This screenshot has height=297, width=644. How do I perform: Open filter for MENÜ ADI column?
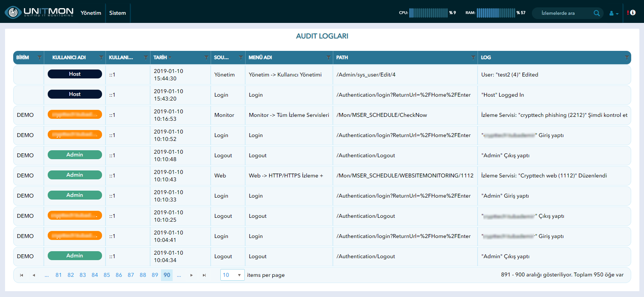click(x=329, y=57)
